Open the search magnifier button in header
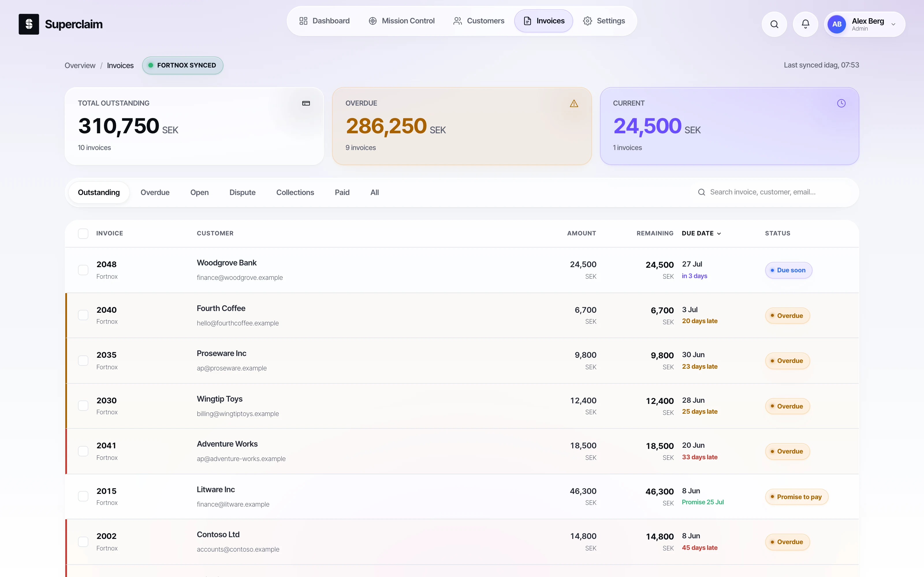 point(774,24)
